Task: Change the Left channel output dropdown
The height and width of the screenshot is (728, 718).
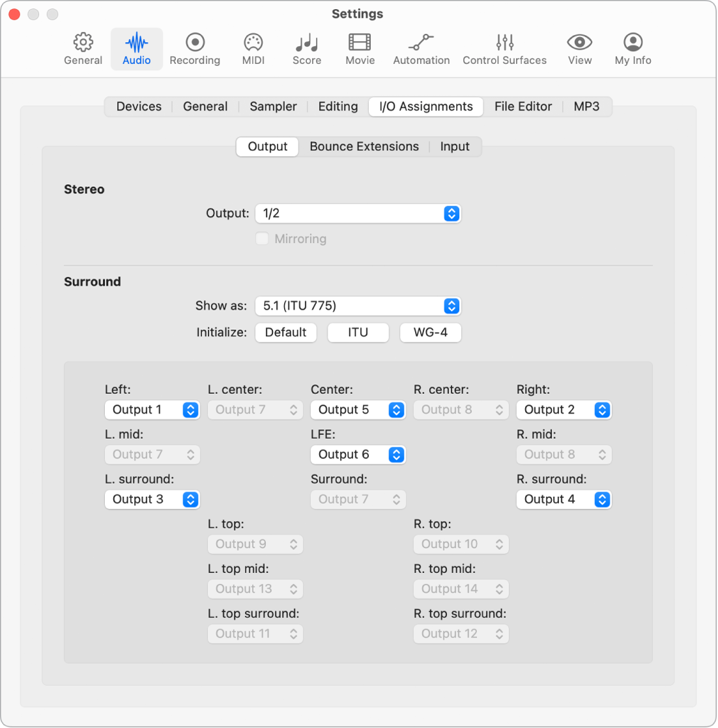Action: pos(152,410)
